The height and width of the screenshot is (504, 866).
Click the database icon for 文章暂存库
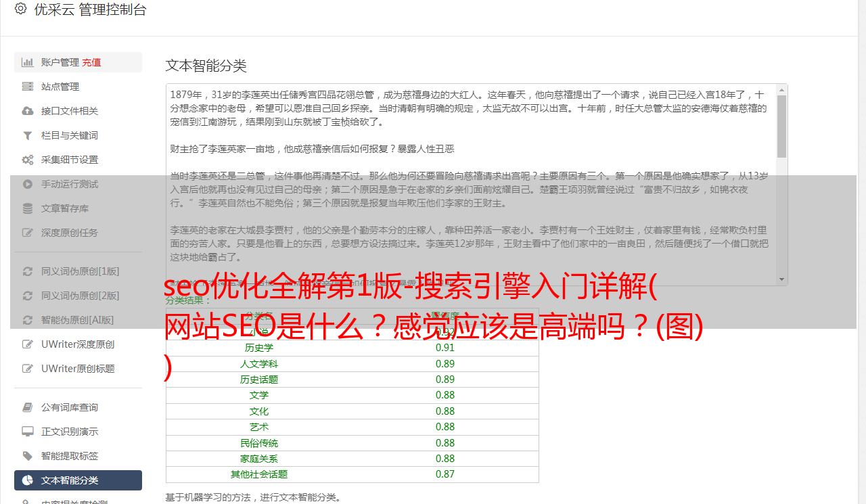(x=28, y=208)
